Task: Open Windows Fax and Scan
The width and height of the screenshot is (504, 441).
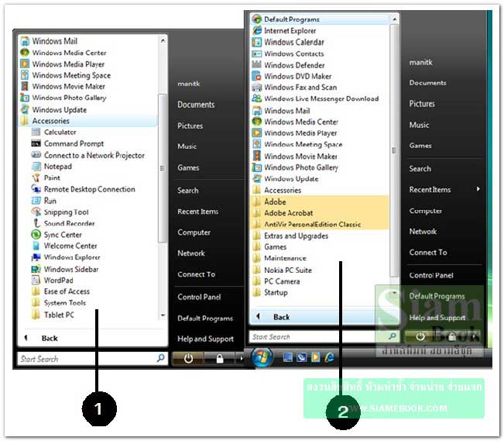Action: [x=294, y=88]
